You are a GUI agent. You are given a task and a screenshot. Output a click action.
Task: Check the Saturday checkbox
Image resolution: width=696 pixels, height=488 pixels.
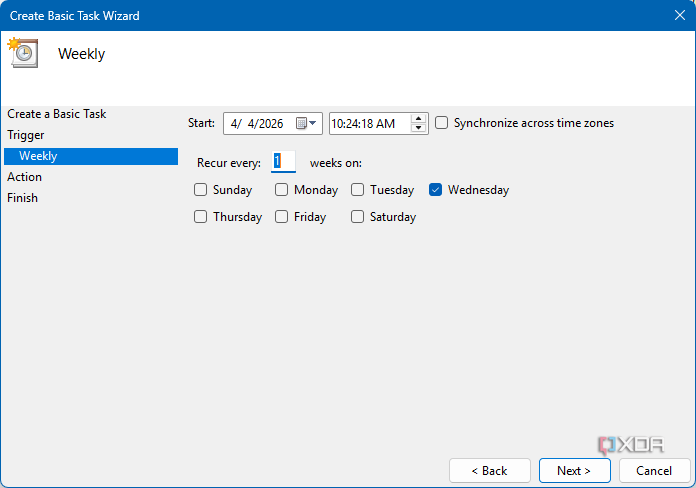pyautogui.click(x=357, y=217)
